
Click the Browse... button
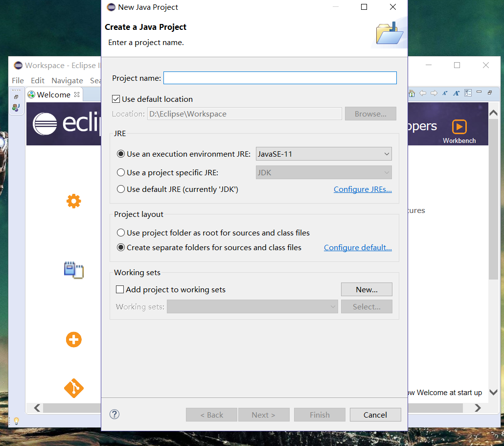[370, 114]
